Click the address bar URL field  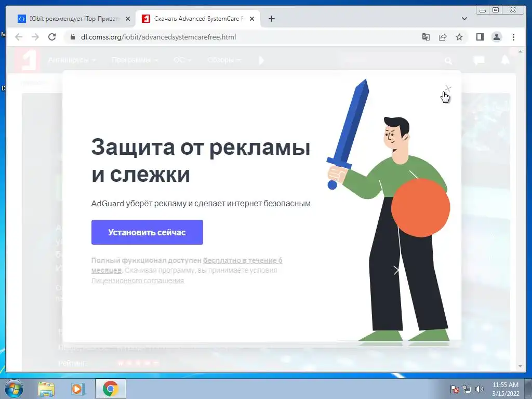pyautogui.click(x=158, y=37)
